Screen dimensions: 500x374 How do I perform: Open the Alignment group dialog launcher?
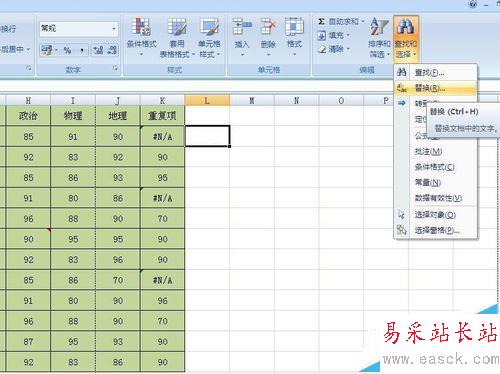click(x=29, y=68)
